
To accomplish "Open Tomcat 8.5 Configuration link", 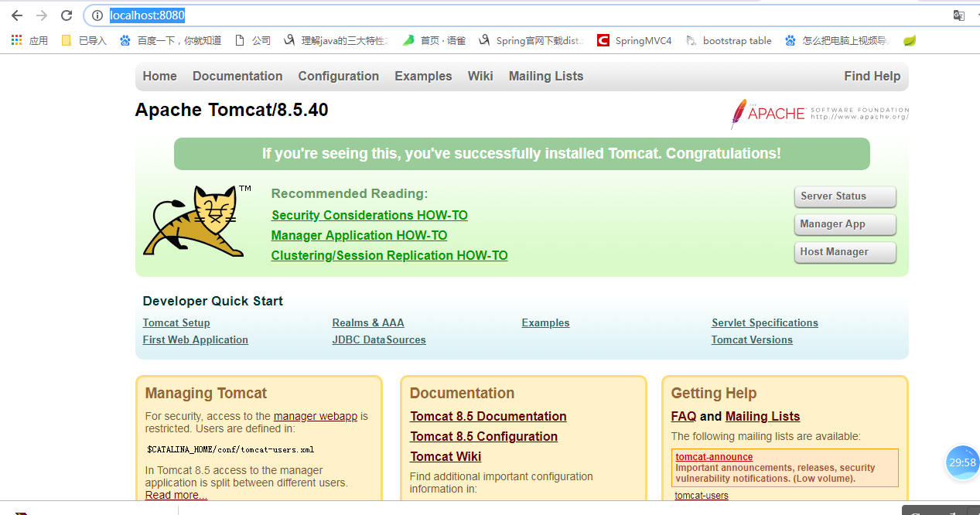I will pyautogui.click(x=484, y=436).
